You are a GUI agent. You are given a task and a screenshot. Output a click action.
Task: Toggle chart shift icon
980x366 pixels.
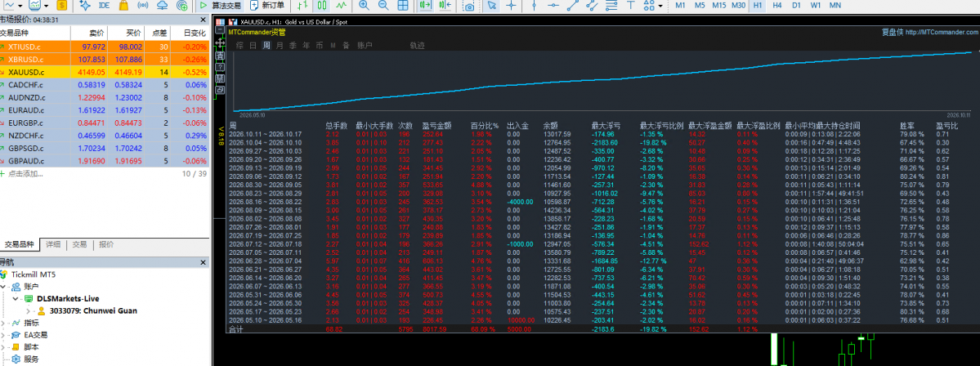coord(445,6)
